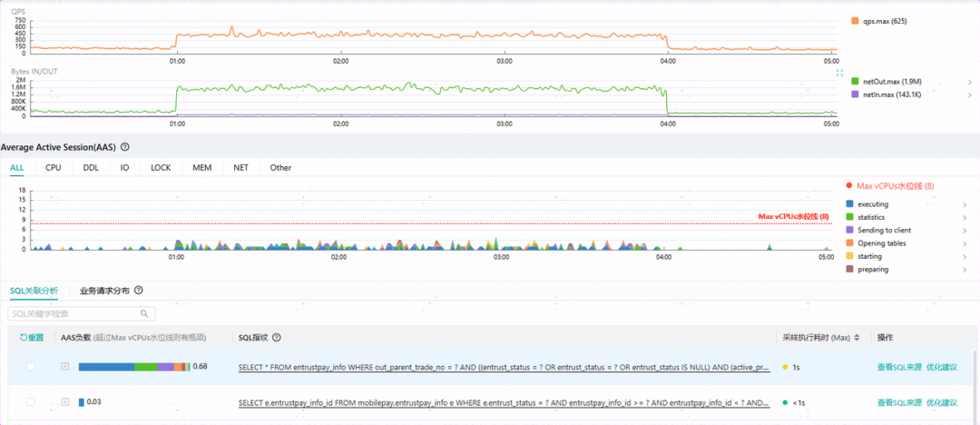Click the 重置 refresh icon

[23, 338]
